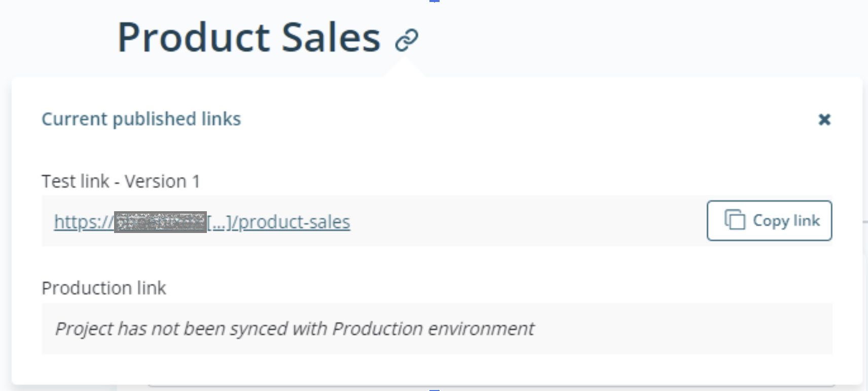
Task: Click the Product Sales page heading
Action: 248,37
